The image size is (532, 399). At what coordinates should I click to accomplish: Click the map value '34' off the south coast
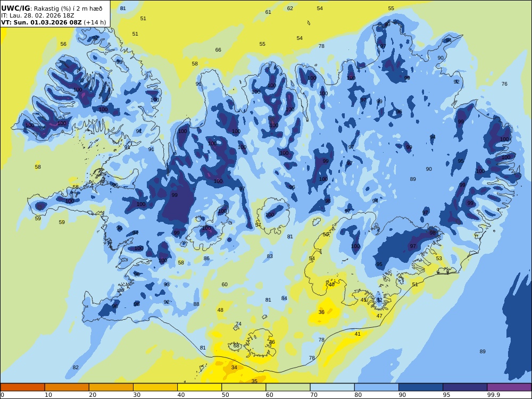[234, 368]
